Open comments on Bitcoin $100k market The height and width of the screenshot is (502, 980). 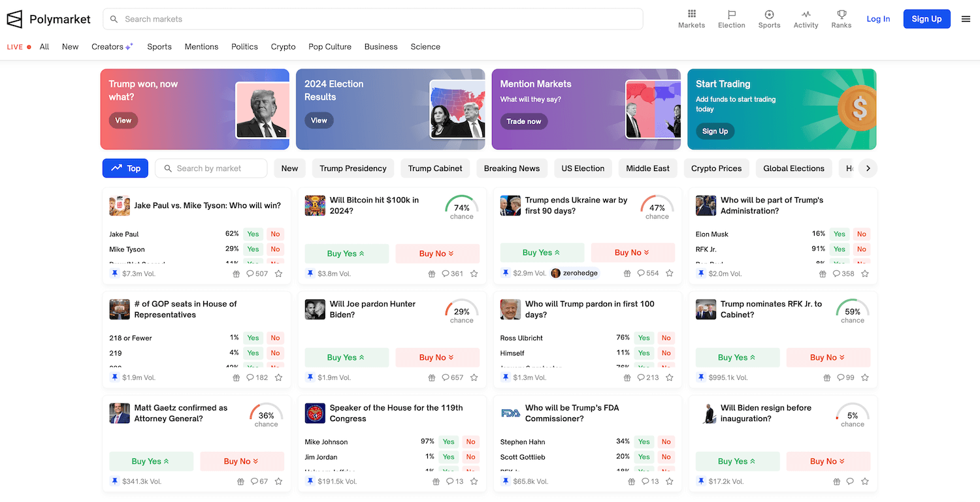[x=452, y=274]
